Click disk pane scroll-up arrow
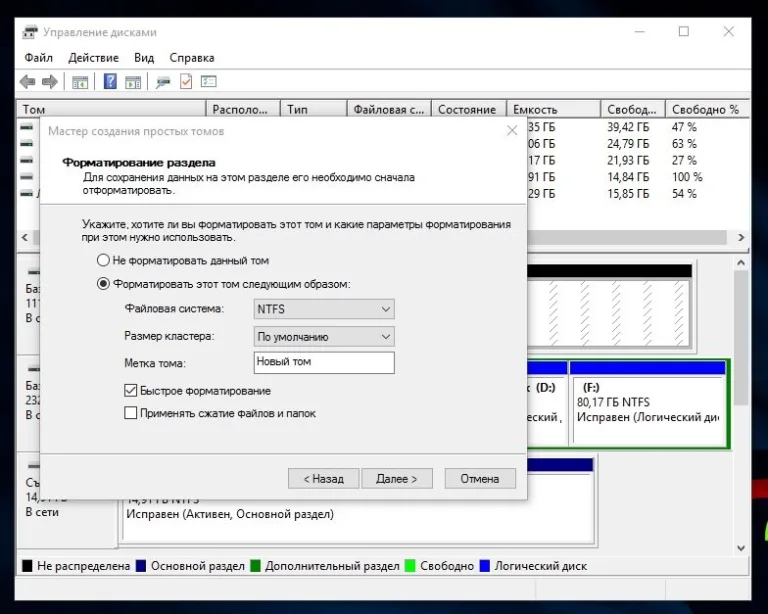 pyautogui.click(x=741, y=263)
